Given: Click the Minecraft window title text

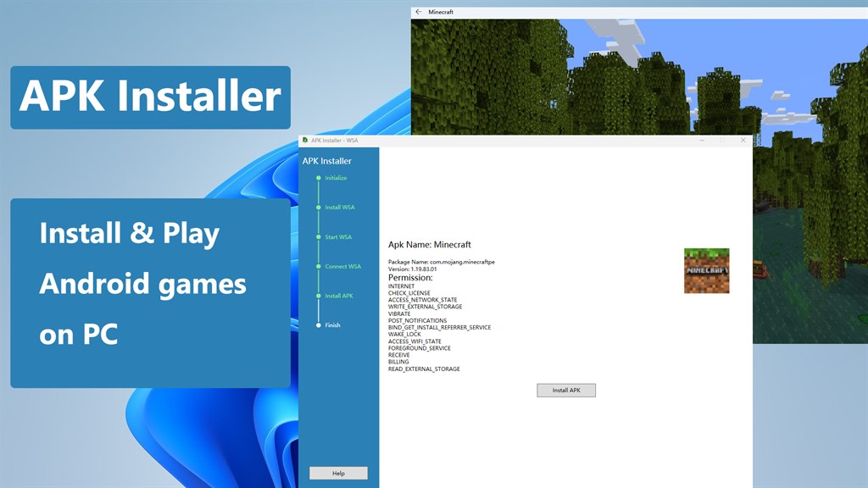Looking at the screenshot, I should (x=441, y=12).
